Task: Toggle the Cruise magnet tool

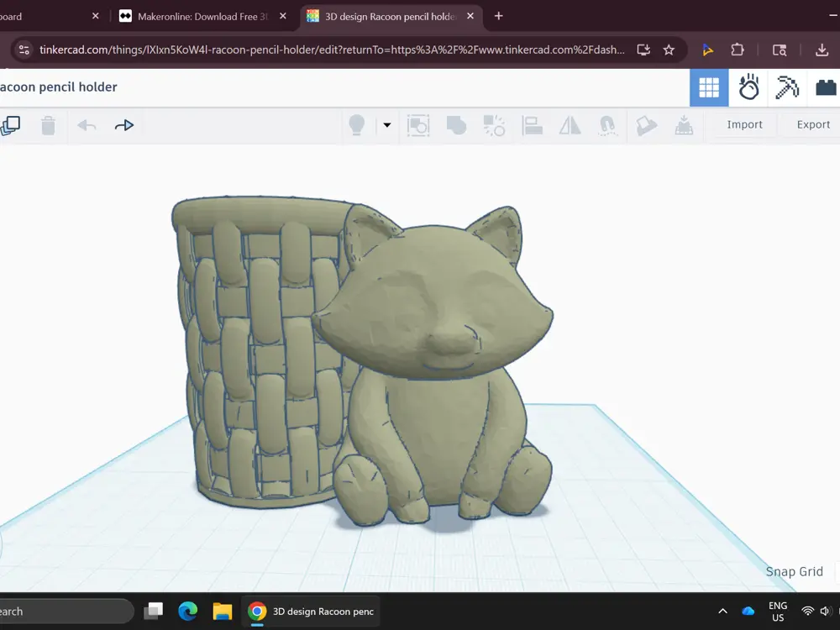Action: pos(607,125)
